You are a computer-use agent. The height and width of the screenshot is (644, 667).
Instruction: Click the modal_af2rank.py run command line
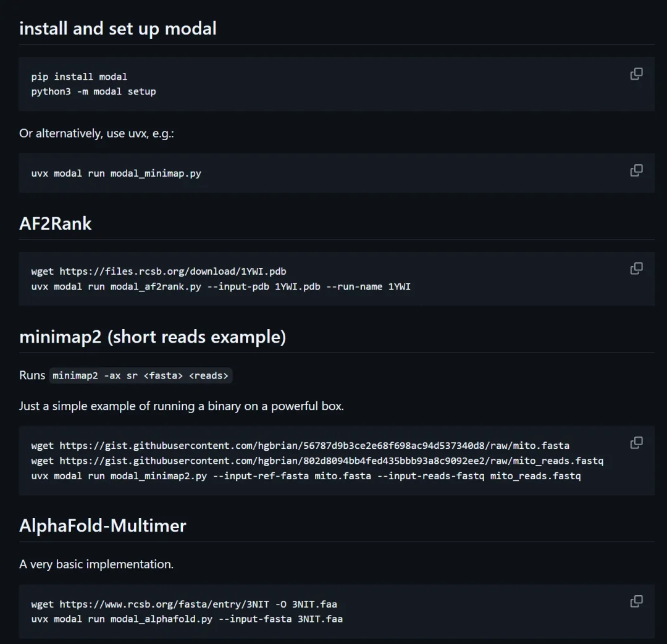click(x=220, y=286)
